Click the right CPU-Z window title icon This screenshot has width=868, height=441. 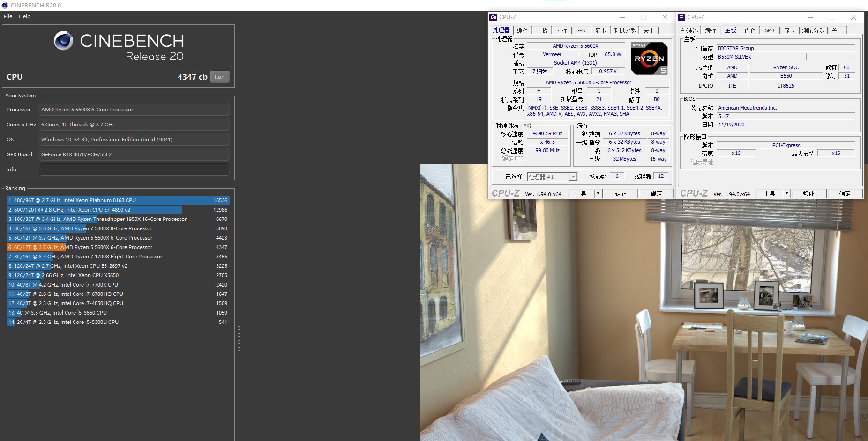click(681, 17)
